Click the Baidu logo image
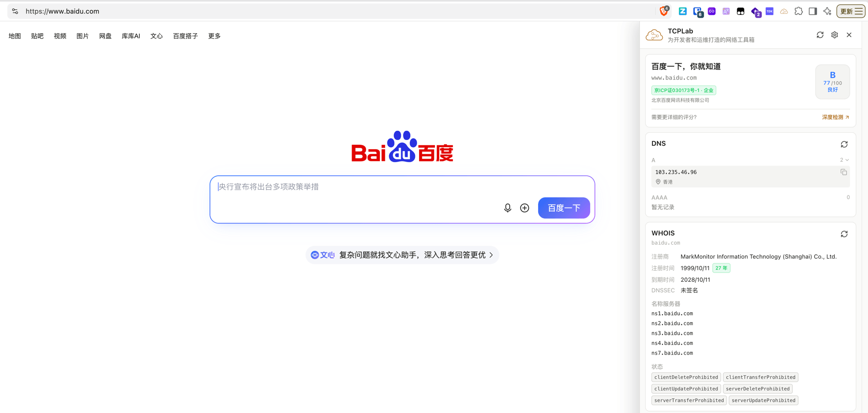 click(x=402, y=147)
